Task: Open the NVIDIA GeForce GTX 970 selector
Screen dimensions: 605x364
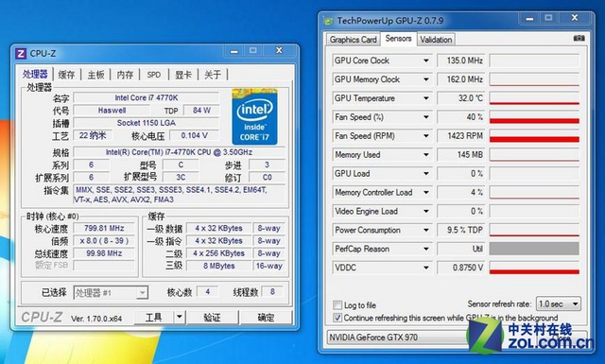Action: tap(397, 338)
